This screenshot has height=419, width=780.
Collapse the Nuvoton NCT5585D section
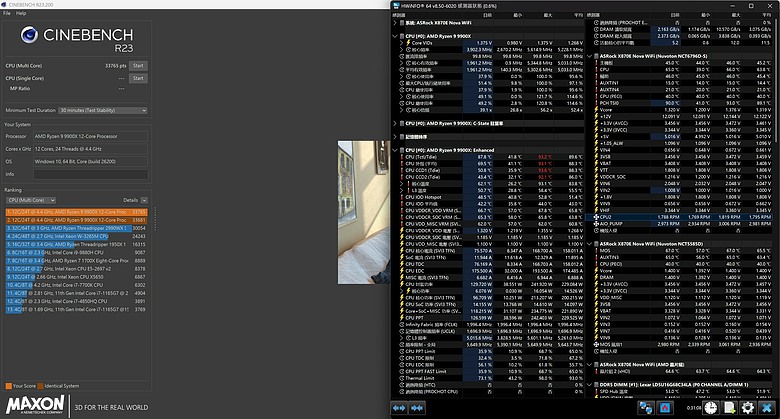coord(589,244)
